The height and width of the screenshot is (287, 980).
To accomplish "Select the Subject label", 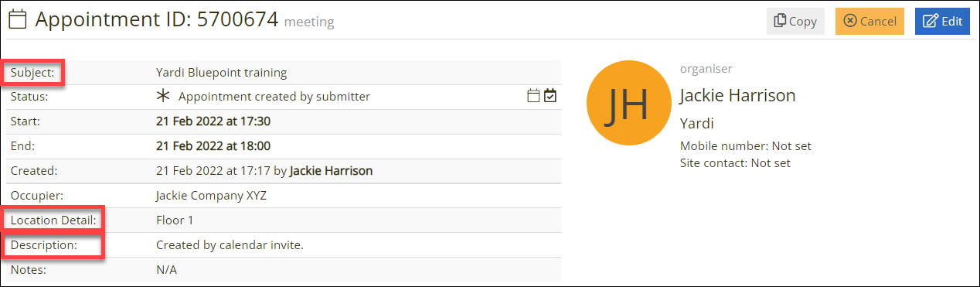I will 32,73.
